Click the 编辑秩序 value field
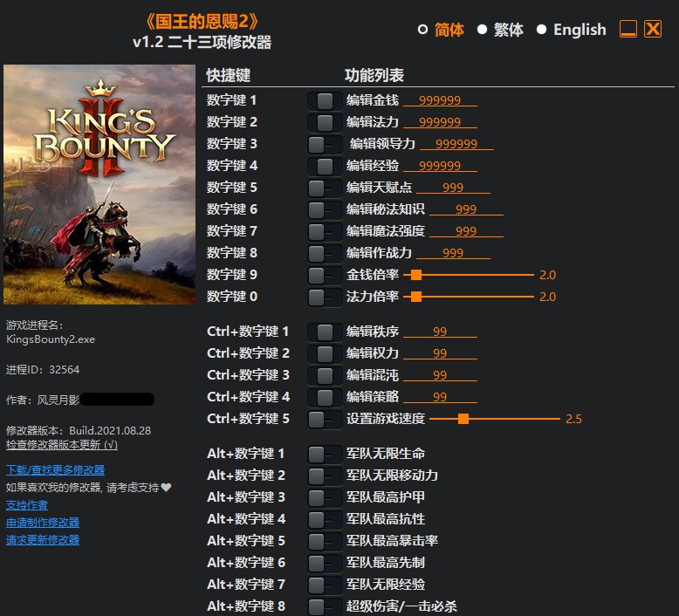 point(440,332)
